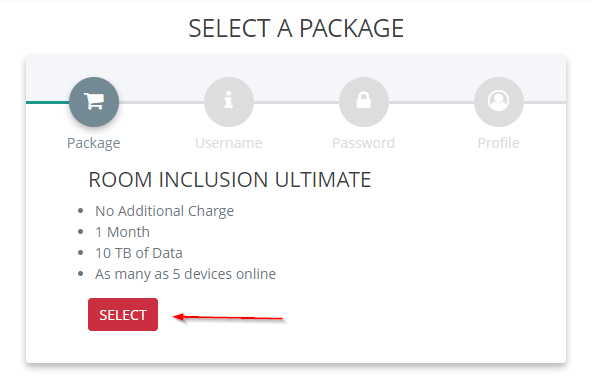The image size is (593, 378).
Task: Click the green completed progress line segment
Action: coord(48,102)
